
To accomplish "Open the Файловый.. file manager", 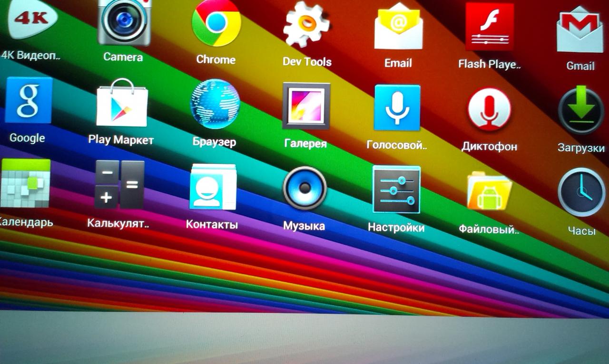I will point(489,191).
